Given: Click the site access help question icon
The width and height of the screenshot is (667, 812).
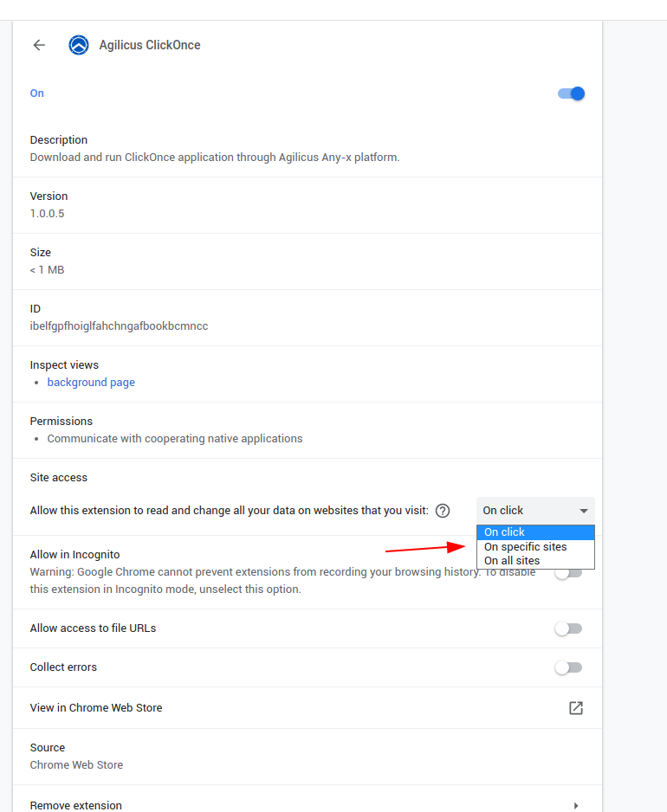Looking at the screenshot, I should [443, 511].
